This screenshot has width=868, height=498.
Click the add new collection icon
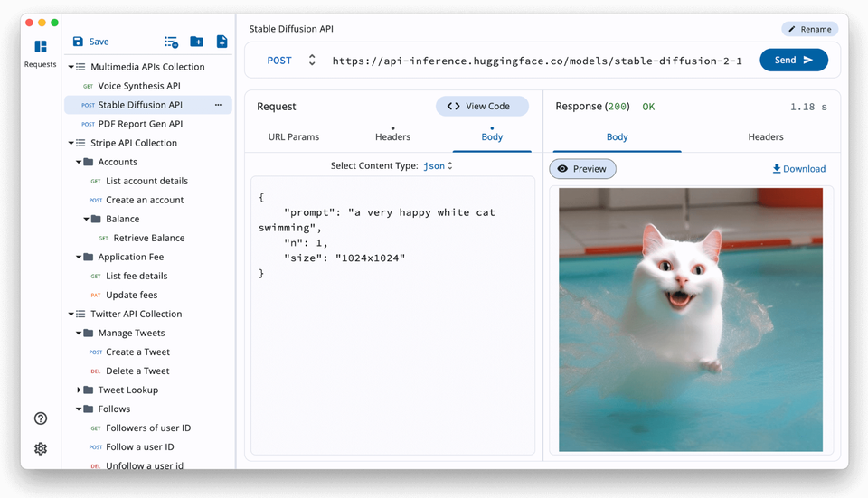coord(171,42)
